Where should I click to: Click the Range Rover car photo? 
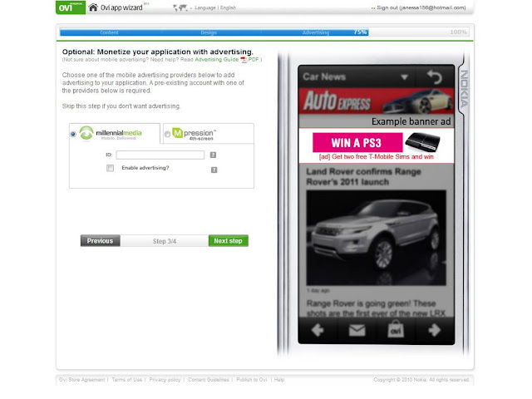click(x=377, y=238)
